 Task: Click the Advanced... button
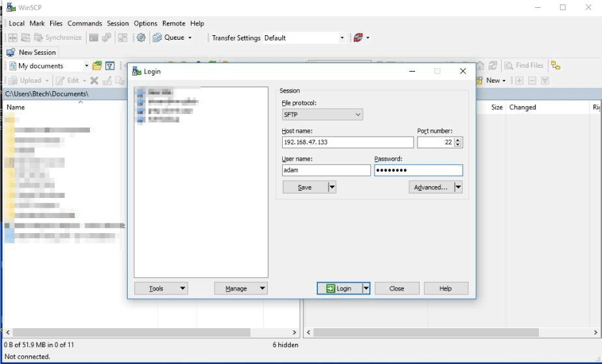[431, 187]
